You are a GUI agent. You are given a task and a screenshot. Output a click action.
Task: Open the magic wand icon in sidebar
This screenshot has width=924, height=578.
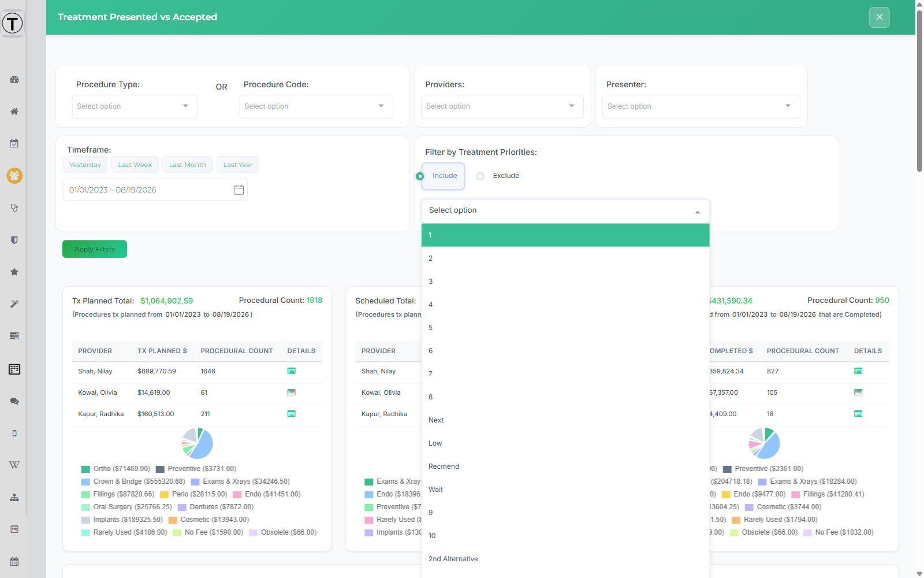tap(14, 304)
